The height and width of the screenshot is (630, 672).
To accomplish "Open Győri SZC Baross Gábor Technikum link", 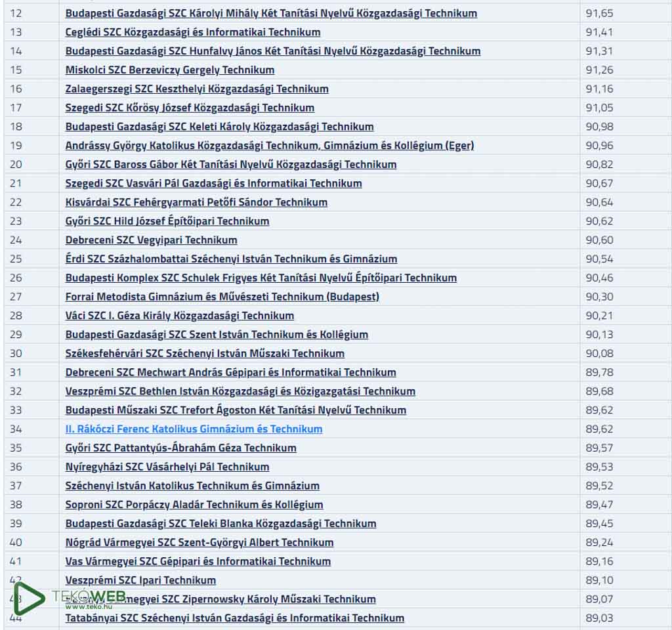I will pos(230,164).
